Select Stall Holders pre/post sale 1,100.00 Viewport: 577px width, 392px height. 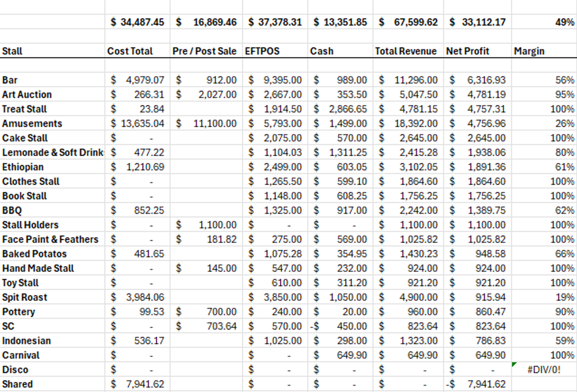pos(207,225)
